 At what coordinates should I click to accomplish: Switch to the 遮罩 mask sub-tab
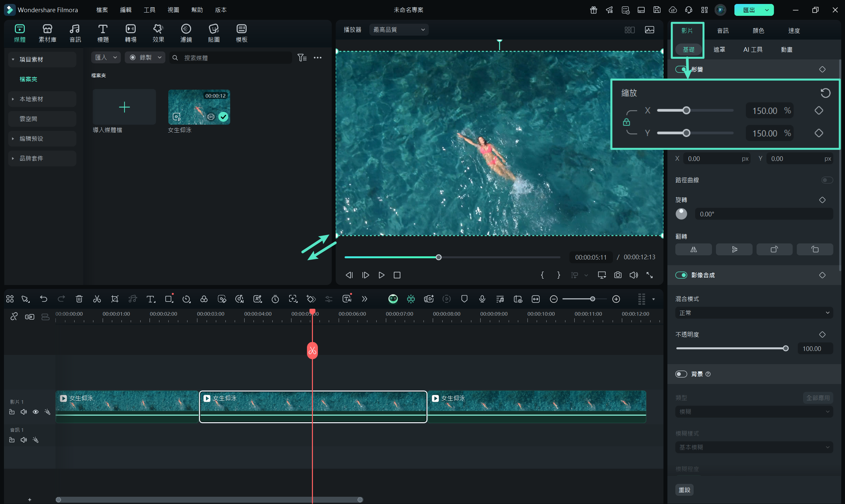point(719,49)
